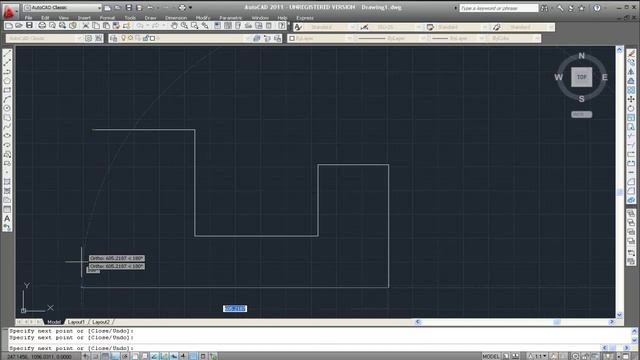Image resolution: width=640 pixels, height=360 pixels.
Task: Open Workspace Settings gear icon
Action: tap(89, 38)
